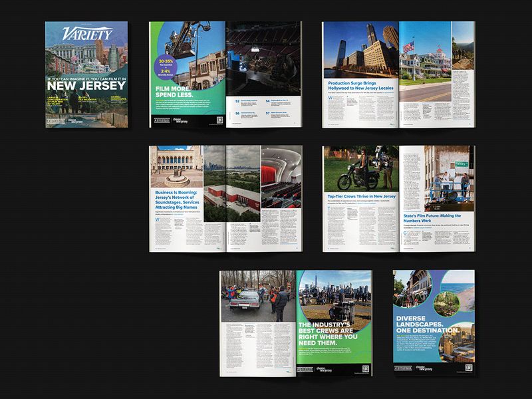Click Choose New Jersey logo on Film More ad
The width and height of the screenshot is (532, 399).
180,121
